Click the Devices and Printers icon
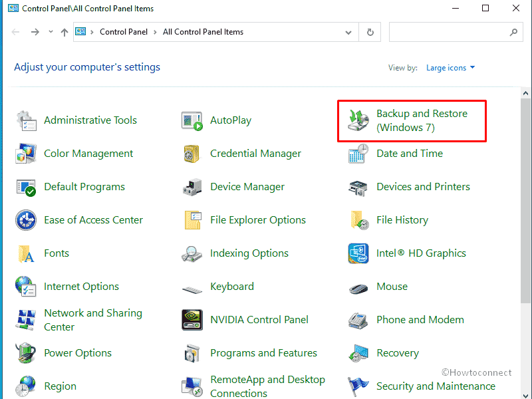This screenshot has width=532, height=399. pos(358,187)
